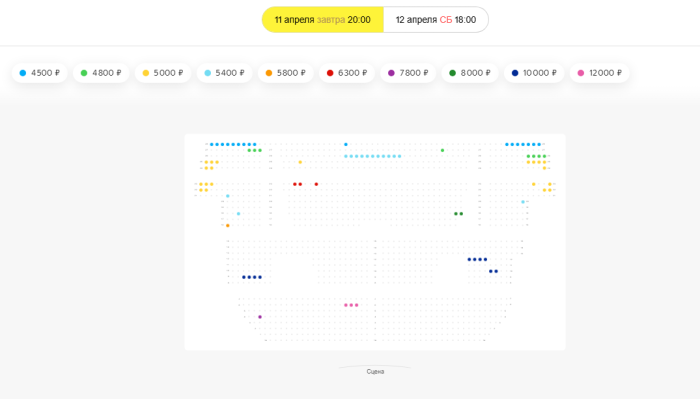
Task: Pick the 12000 ₽ pink price filter
Action: (x=600, y=73)
